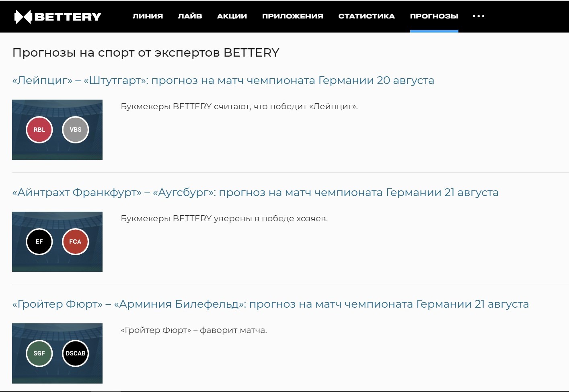Click the SGF team badge

(39, 353)
